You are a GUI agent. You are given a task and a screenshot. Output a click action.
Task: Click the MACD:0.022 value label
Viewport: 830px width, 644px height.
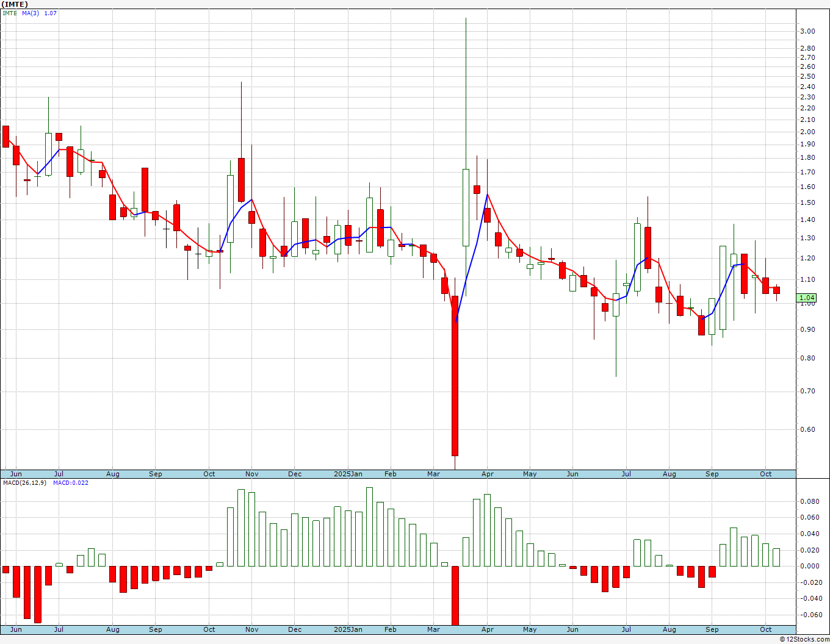click(x=71, y=483)
